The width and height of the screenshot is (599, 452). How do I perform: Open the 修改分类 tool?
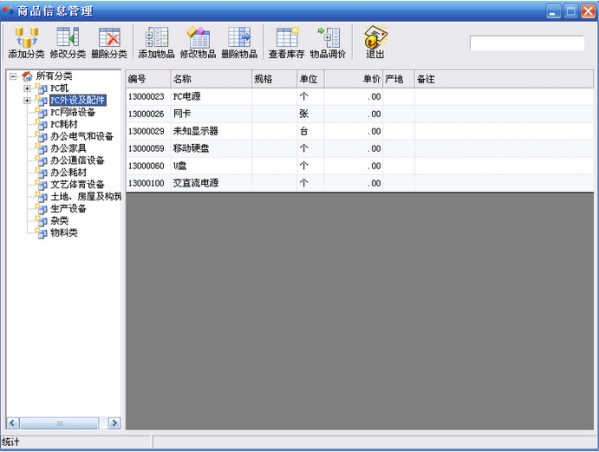click(x=68, y=43)
